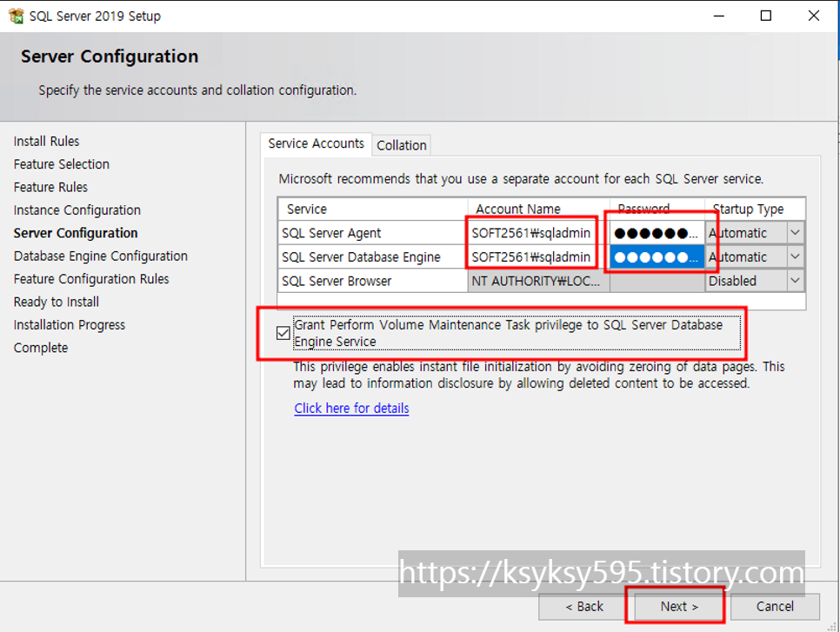Open Startup Type dropdown for SQL Server Database Engine

click(795, 257)
